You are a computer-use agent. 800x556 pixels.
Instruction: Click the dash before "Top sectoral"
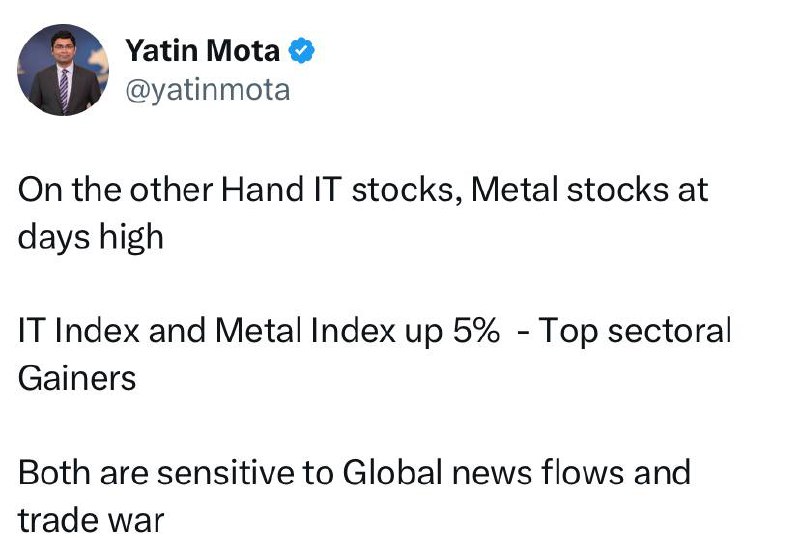522,334
